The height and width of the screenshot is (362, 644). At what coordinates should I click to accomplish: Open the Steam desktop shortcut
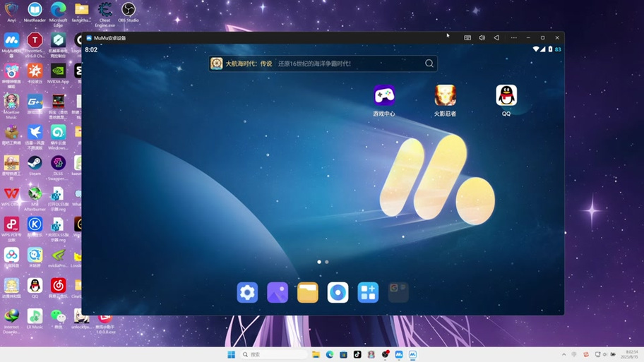[x=35, y=166]
